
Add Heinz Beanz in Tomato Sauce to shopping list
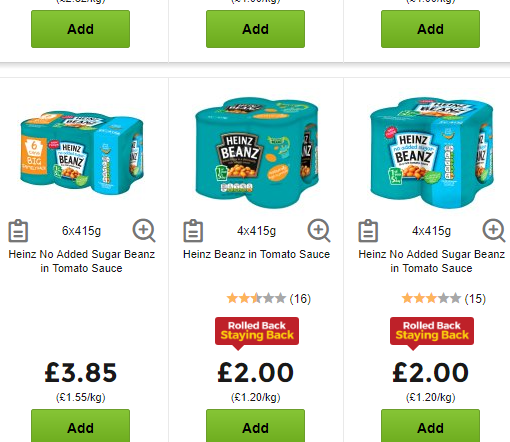pos(193,231)
